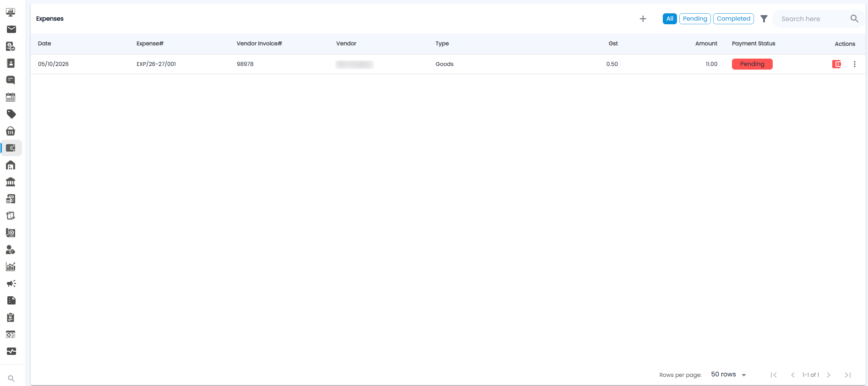Image resolution: width=868 pixels, height=386 pixels.
Task: Click the search magnifier in search box
Action: point(854,19)
